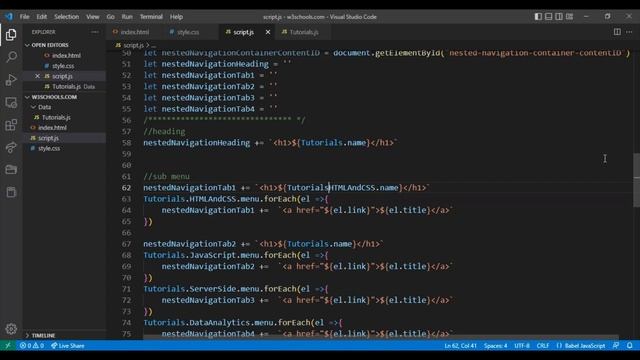Open the Run menu
This screenshot has height=360, width=640.
[127, 17]
